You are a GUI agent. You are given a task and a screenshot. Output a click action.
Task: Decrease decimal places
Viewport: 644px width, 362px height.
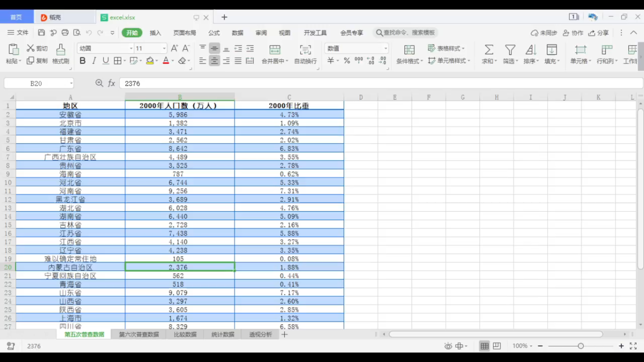tap(383, 61)
